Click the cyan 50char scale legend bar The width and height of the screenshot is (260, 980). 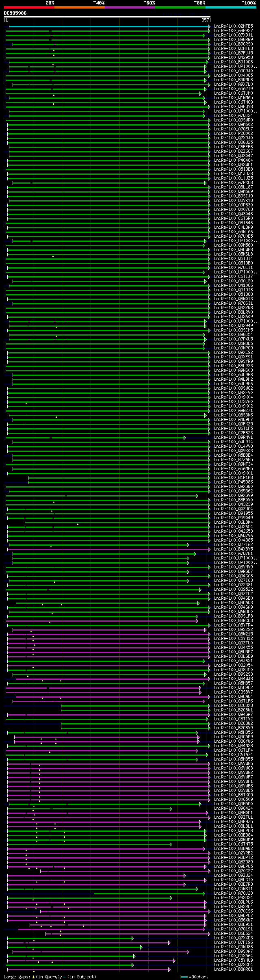pyautogui.click(x=184, y=977)
